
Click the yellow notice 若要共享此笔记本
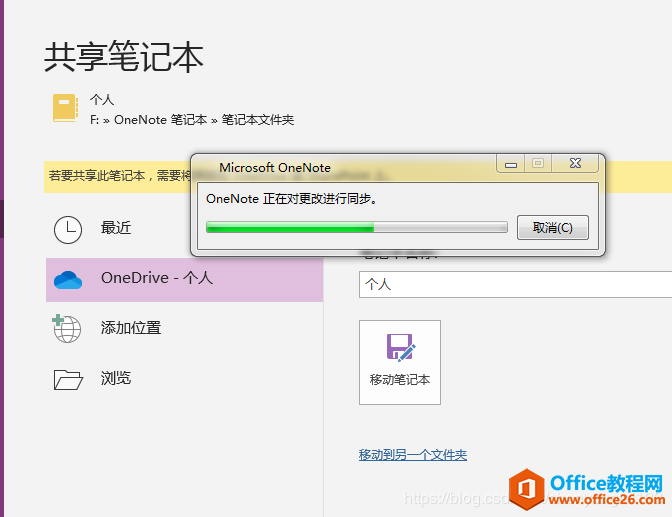119,176
